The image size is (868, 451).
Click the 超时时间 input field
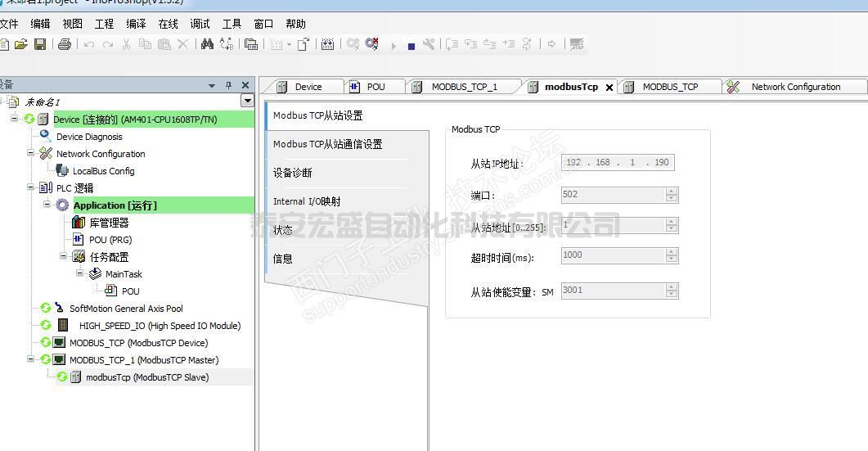(612, 255)
